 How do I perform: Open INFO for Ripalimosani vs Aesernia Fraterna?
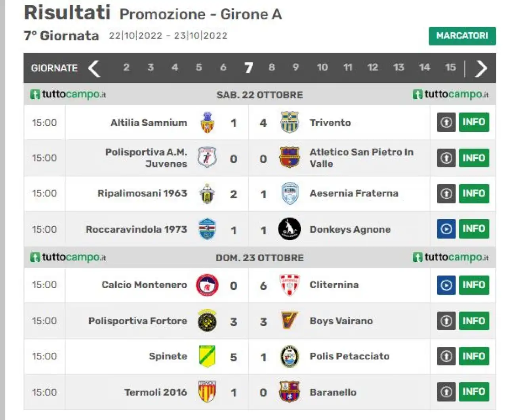pyautogui.click(x=474, y=194)
